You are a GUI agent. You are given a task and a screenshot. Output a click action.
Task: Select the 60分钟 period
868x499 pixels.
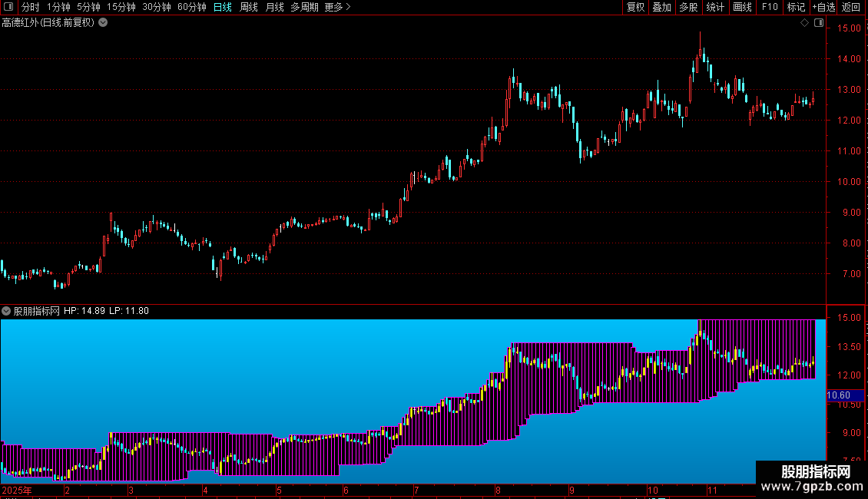[192, 7]
